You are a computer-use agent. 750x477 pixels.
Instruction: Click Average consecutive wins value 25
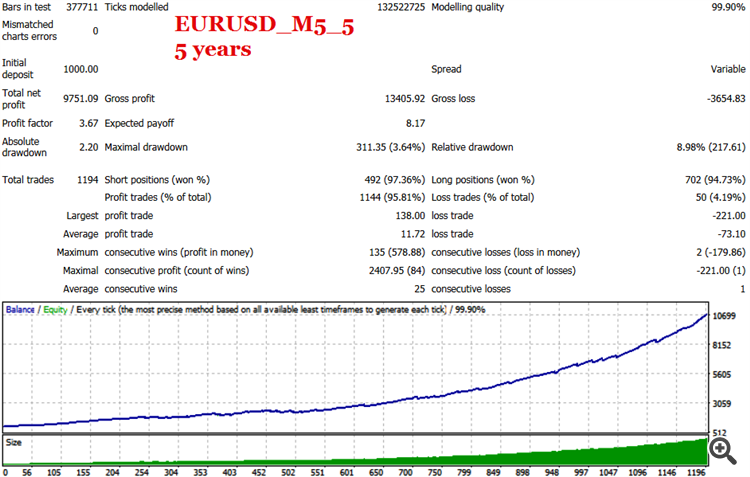[419, 289]
